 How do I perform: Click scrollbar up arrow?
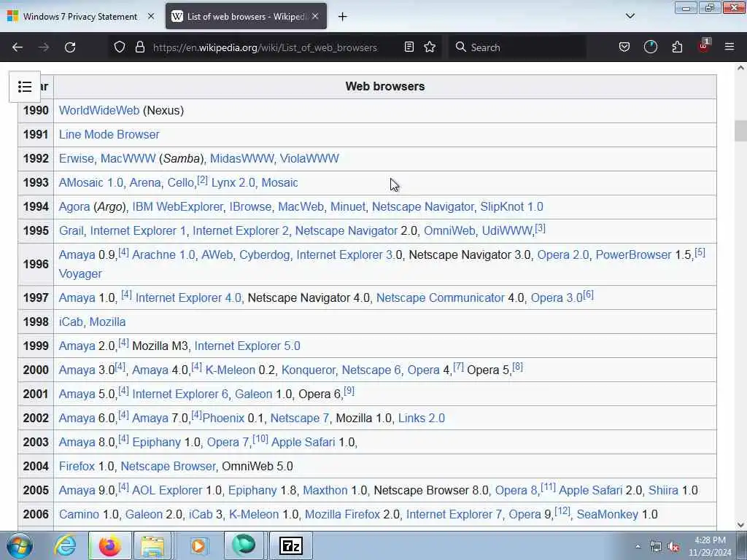tap(740, 68)
